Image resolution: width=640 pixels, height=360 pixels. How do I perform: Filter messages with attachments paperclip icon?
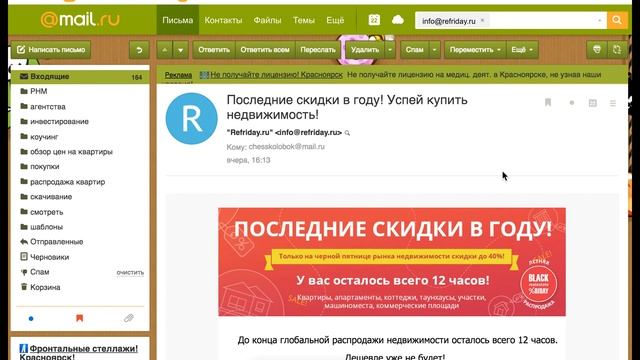click(129, 318)
